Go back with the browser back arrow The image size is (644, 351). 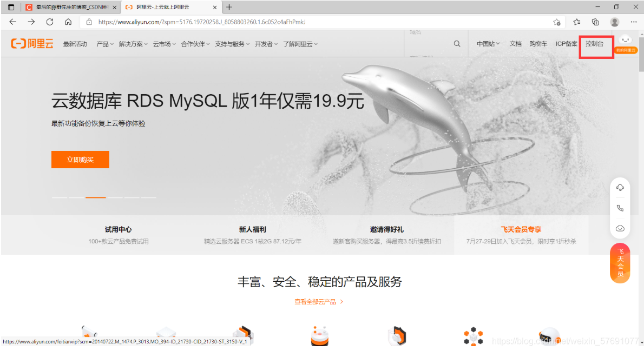[x=13, y=22]
